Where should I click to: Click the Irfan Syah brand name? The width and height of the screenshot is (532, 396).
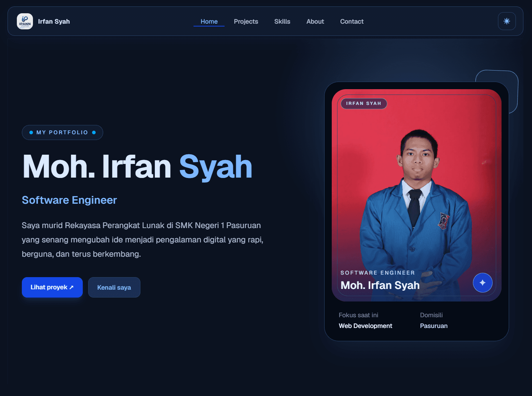(54, 21)
